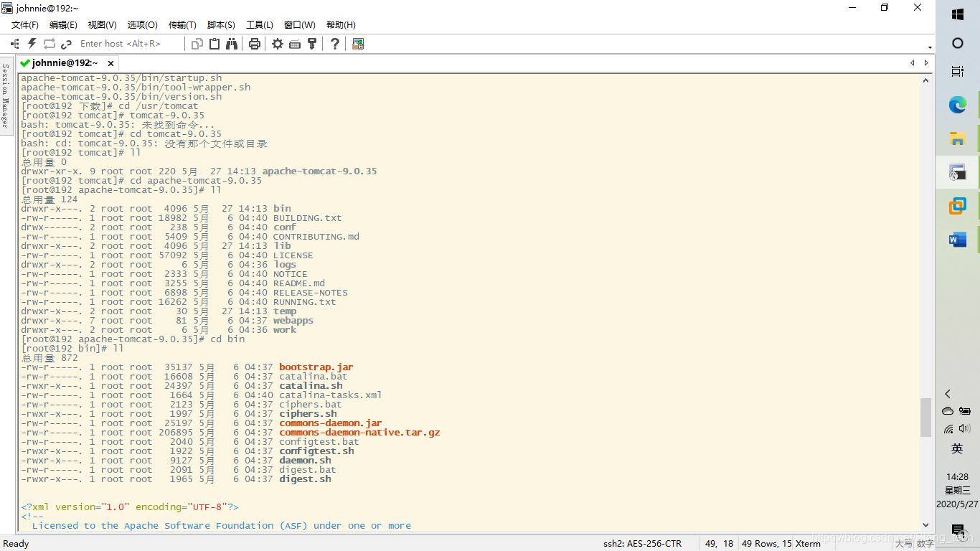Open the 视图(V) menu
The height and width of the screenshot is (551, 980).
tap(103, 24)
